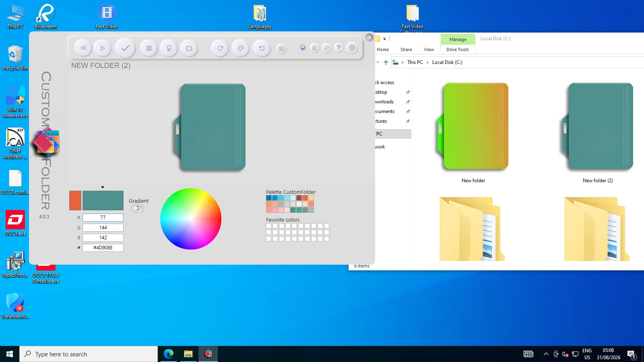Toggle the Gradient switch
This screenshot has height=362, width=644.
138,208
